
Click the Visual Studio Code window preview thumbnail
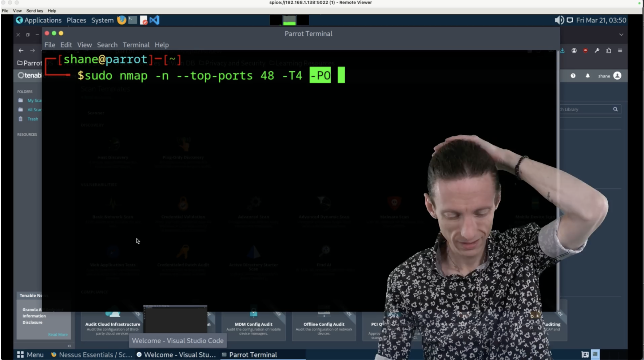tap(175, 319)
